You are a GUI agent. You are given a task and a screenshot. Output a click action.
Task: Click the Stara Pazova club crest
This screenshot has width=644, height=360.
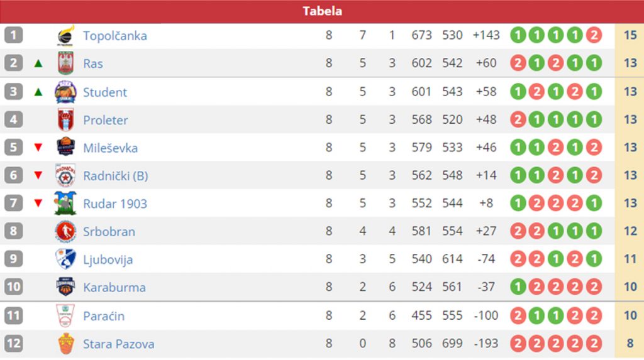[65, 344]
